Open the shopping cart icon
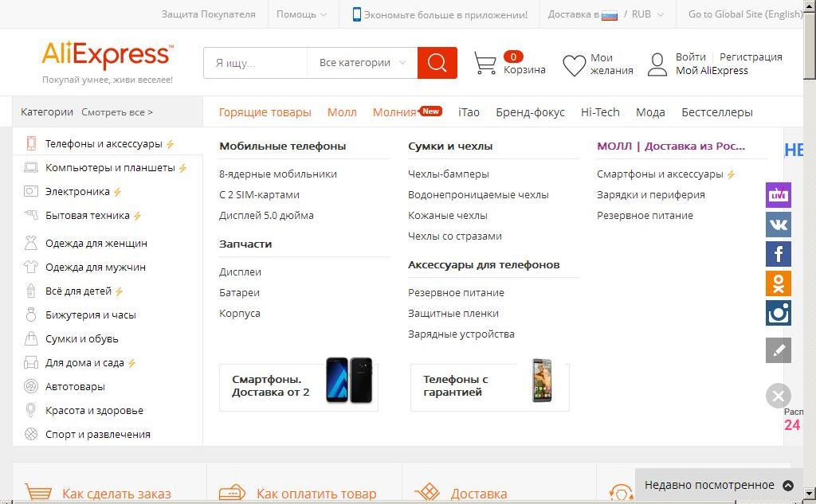The width and height of the screenshot is (816, 504). (484, 64)
